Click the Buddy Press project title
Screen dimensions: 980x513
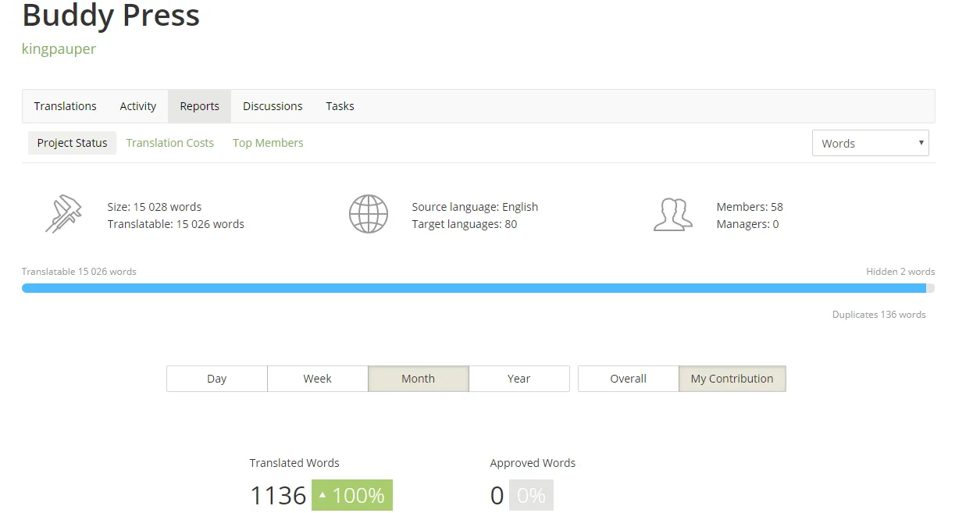click(x=111, y=16)
